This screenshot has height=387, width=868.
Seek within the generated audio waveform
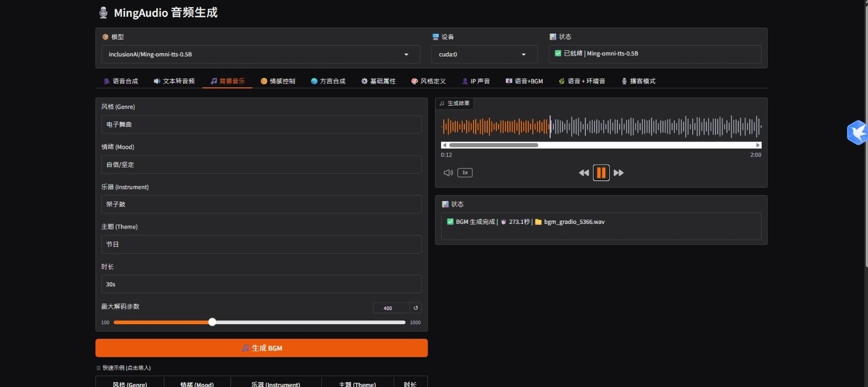point(651,127)
